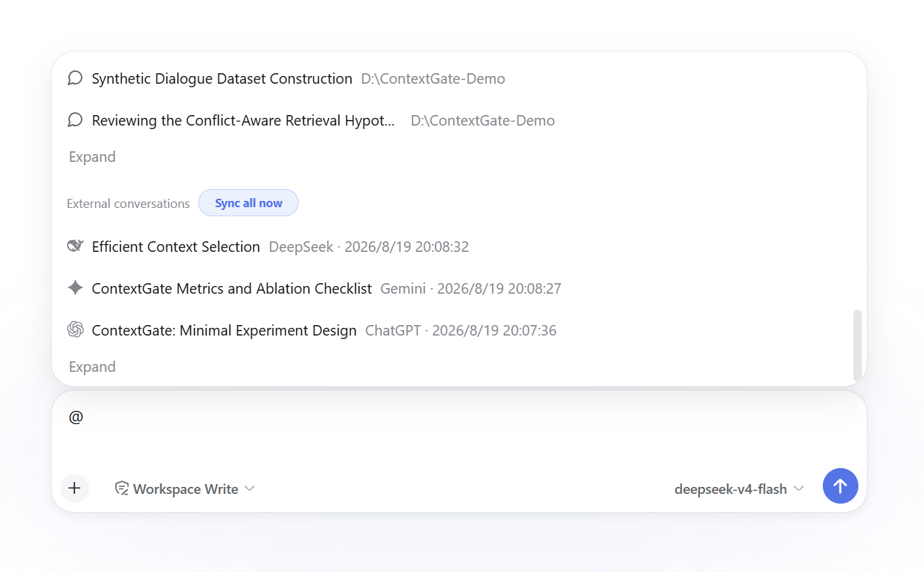Screen dimensions: 924x572
Task: Expand the local conversations list
Action: [92, 156]
